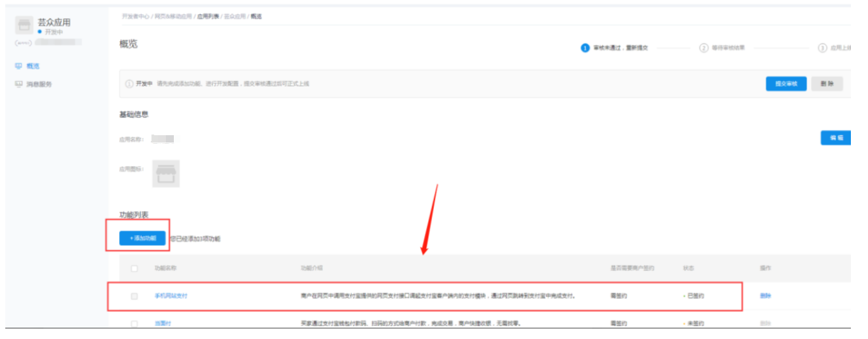The height and width of the screenshot is (339, 868).
Task: Go to 开发者中心 in the breadcrumb
Action: [136, 16]
